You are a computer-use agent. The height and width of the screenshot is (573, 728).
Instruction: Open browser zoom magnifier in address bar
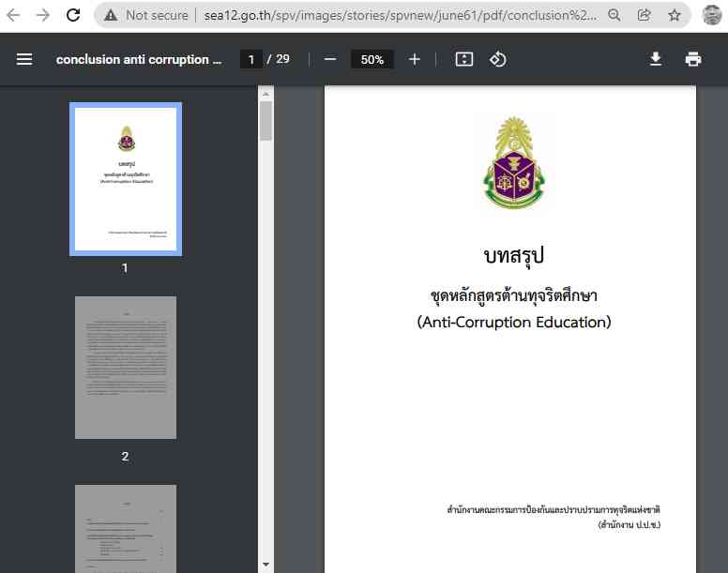click(x=614, y=15)
